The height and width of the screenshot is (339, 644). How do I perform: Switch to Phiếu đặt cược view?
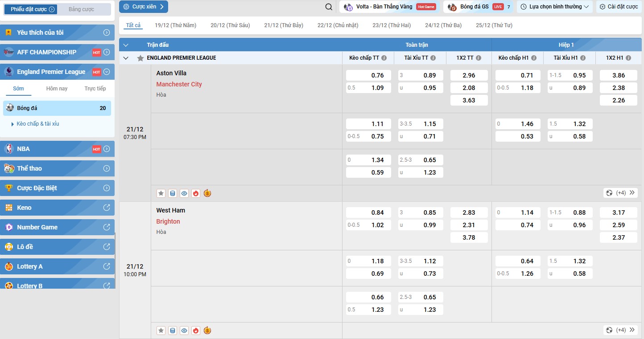[31, 9]
